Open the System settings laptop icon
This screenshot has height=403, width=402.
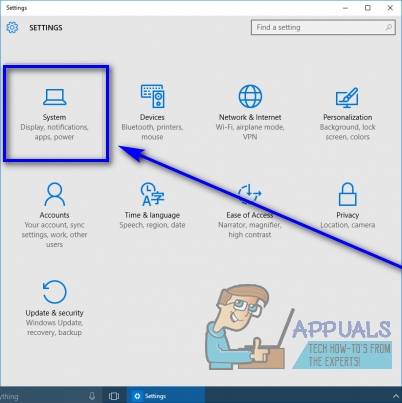click(55, 97)
